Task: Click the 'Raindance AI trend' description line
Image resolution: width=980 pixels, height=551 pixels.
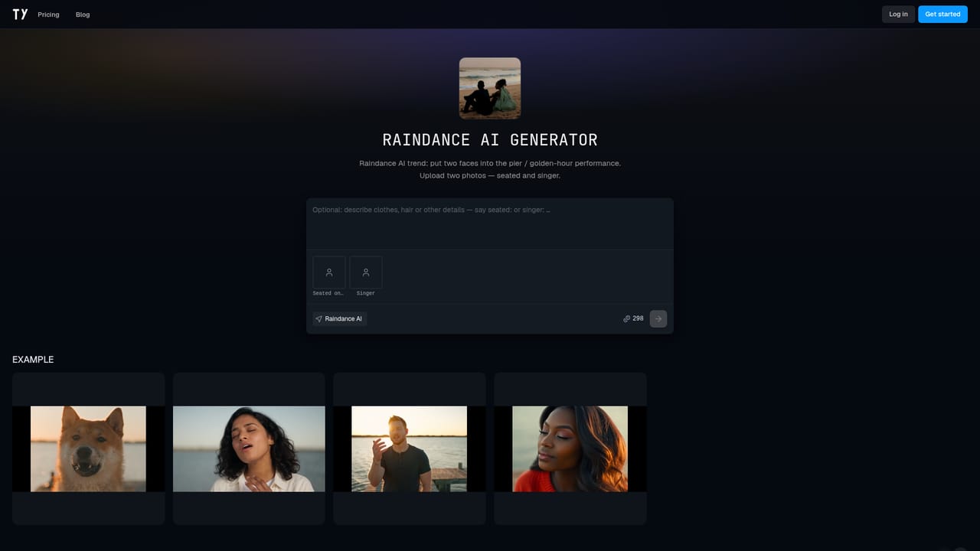Action: pyautogui.click(x=490, y=164)
